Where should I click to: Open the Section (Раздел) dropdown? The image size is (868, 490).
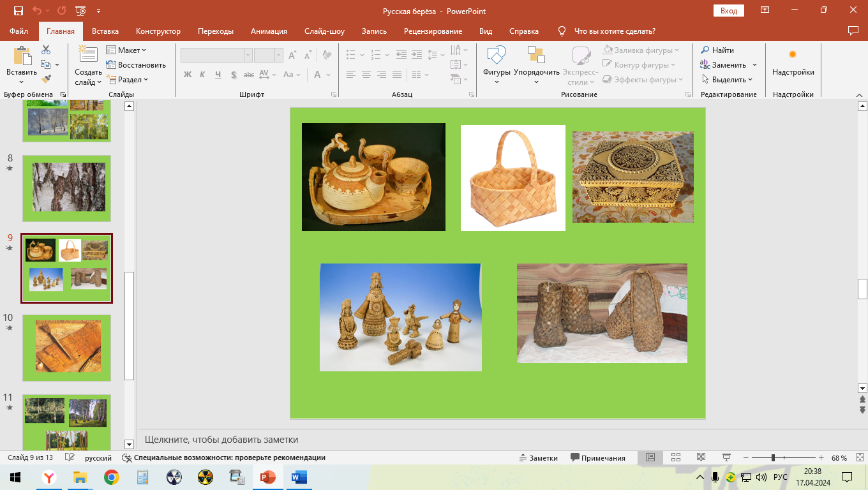click(127, 80)
